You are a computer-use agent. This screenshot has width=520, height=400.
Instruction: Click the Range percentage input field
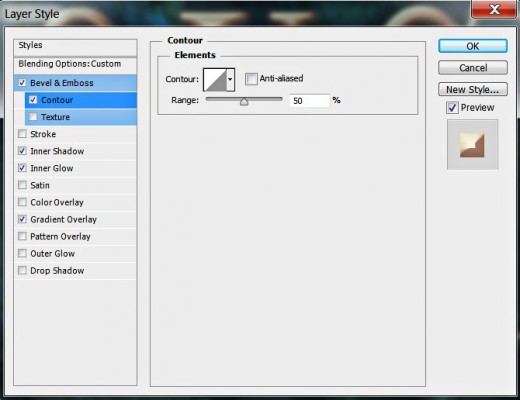(309, 101)
